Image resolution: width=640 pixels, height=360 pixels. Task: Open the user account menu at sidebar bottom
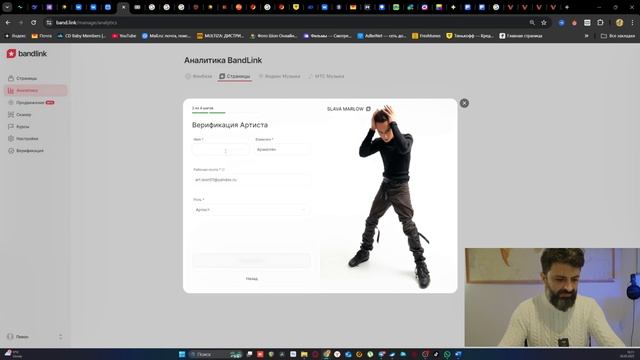pos(35,337)
